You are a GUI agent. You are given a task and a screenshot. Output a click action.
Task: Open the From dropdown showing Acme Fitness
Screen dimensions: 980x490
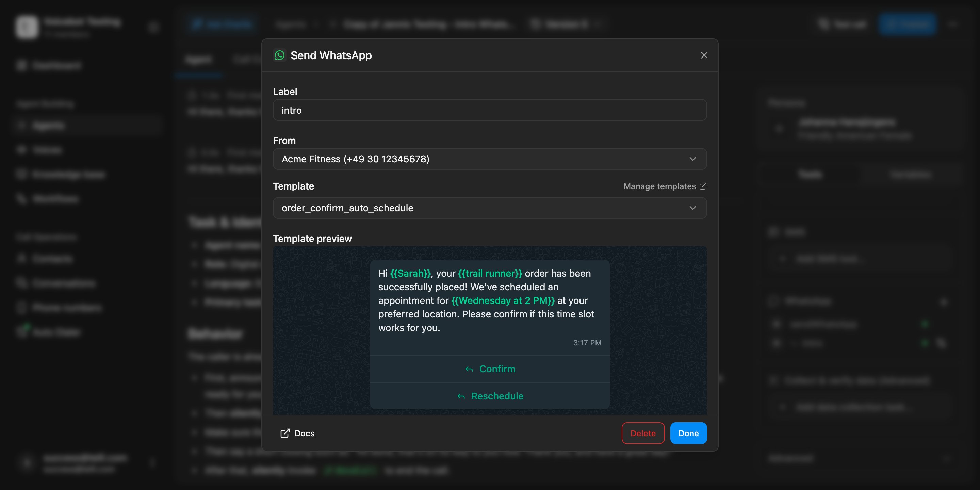490,159
